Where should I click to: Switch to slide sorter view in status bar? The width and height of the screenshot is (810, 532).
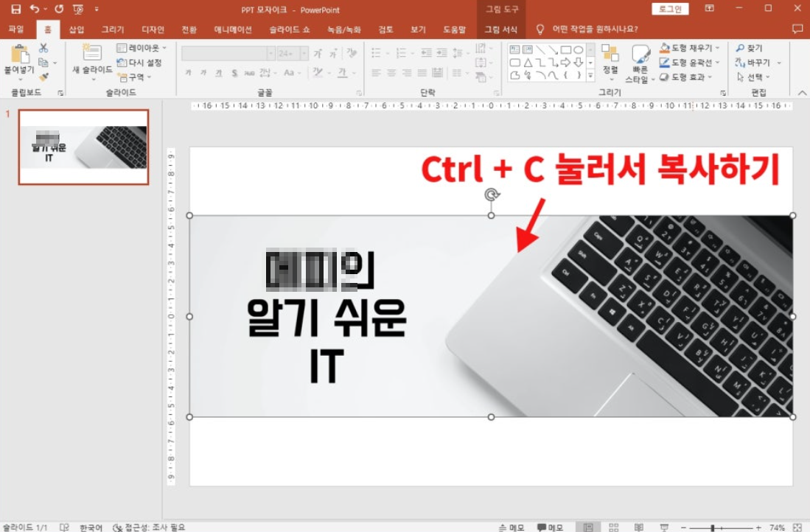coord(613,527)
